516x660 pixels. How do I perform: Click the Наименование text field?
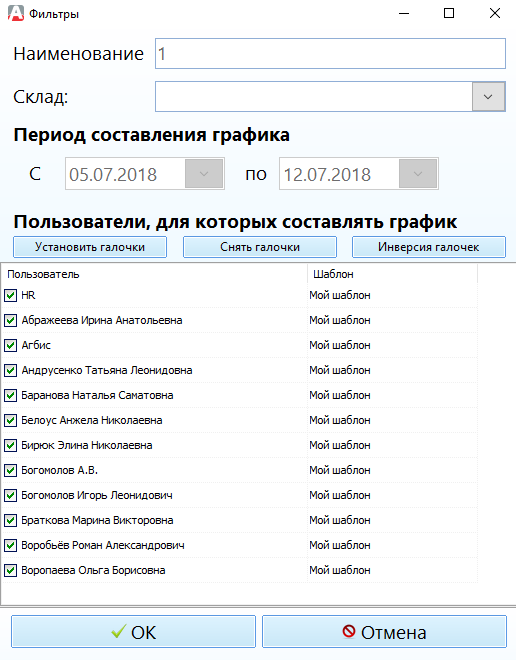coord(330,53)
